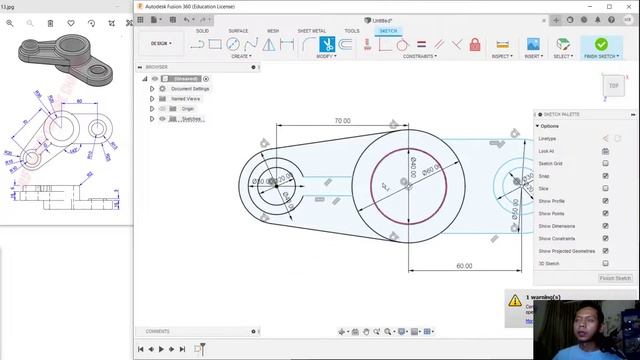Toggle the Show Dimensions checkbox

(x=606, y=226)
